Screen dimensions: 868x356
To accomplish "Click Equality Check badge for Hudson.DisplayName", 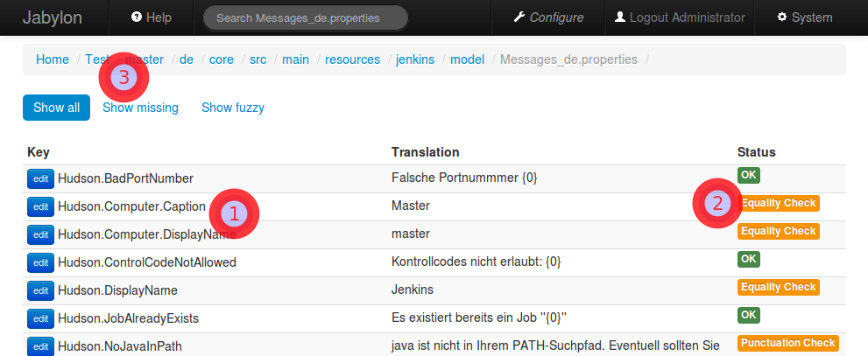I will [778, 287].
